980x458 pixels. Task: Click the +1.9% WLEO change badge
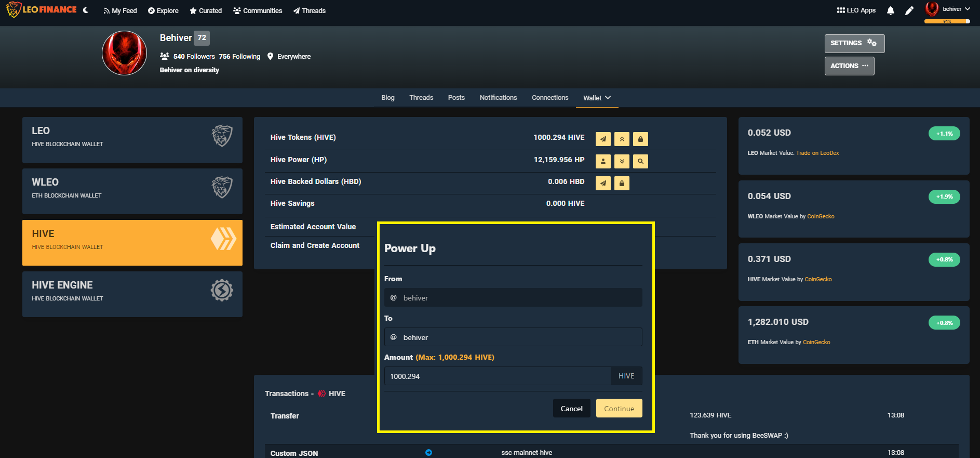pyautogui.click(x=944, y=197)
